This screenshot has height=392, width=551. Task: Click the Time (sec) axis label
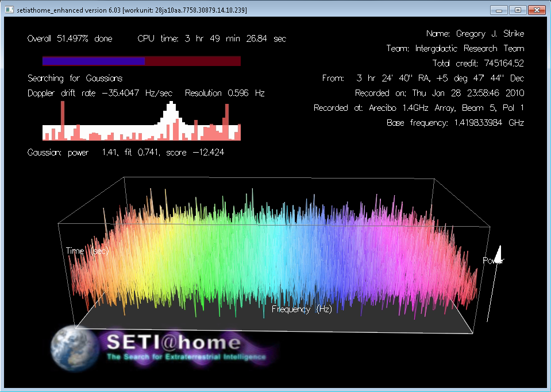87,251
